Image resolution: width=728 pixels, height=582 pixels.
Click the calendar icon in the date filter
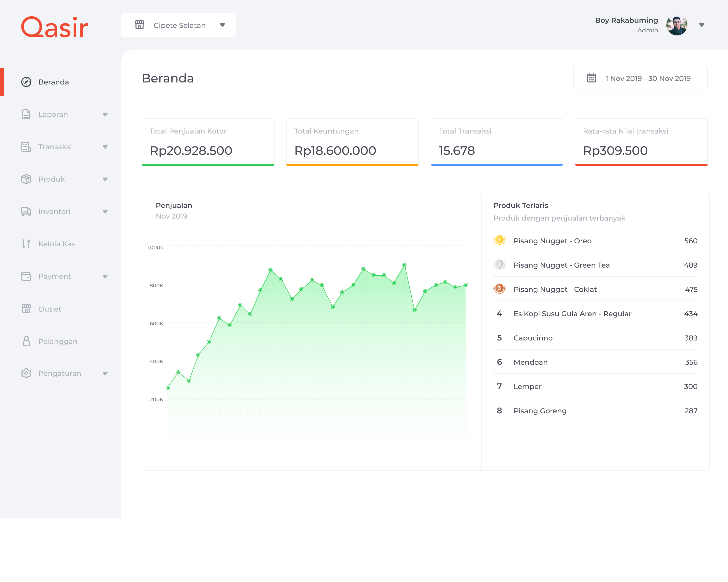[x=591, y=78]
